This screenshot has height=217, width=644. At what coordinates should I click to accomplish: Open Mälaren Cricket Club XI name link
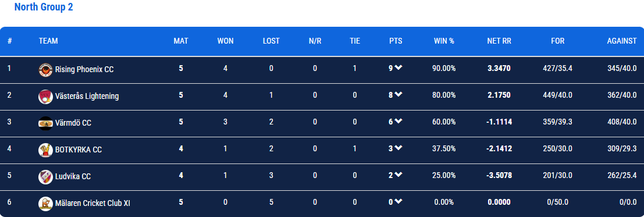click(x=93, y=203)
